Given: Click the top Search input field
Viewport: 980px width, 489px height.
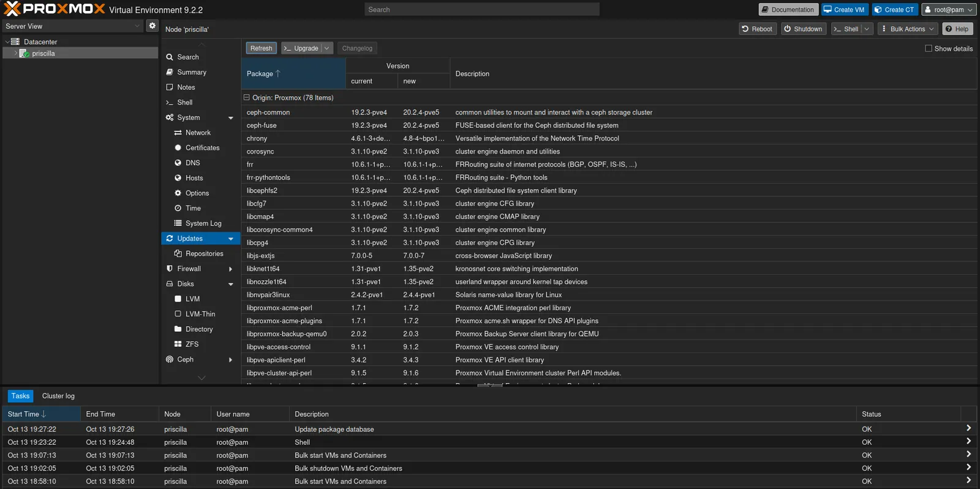Looking at the screenshot, I should click(x=482, y=9).
